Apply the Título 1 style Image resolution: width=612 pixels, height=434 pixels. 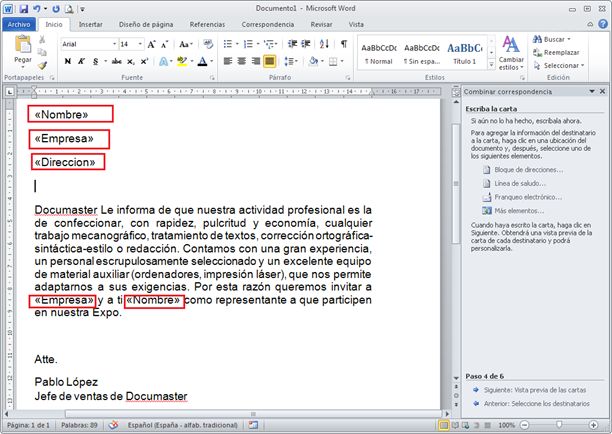click(464, 54)
